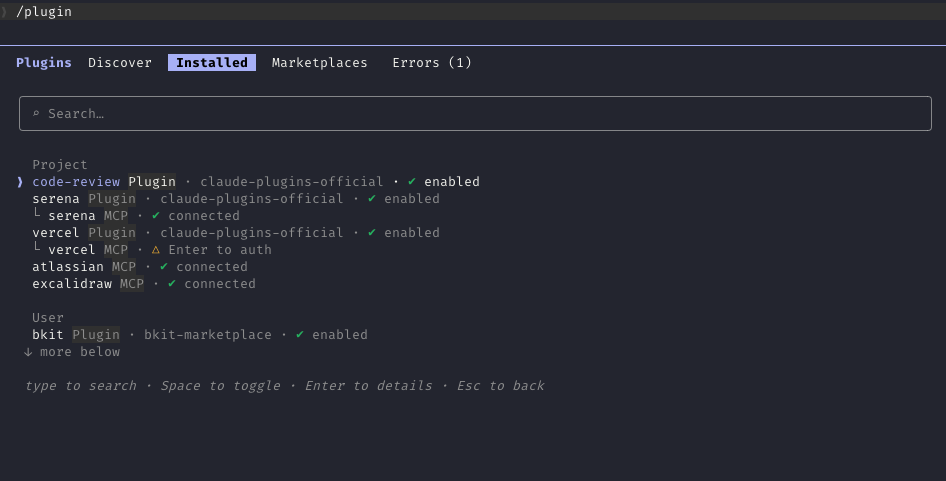This screenshot has height=481, width=946.
Task: Focus the Search input field
Action: (475, 113)
